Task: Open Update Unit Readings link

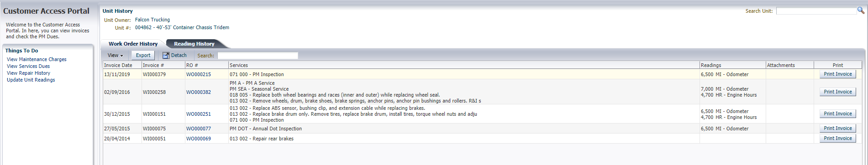Action: 31,80
